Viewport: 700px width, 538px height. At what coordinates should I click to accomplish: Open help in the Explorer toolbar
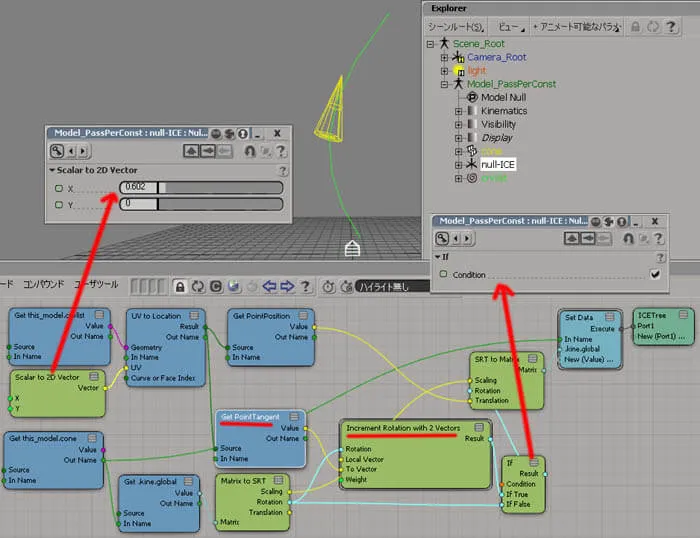coord(671,27)
